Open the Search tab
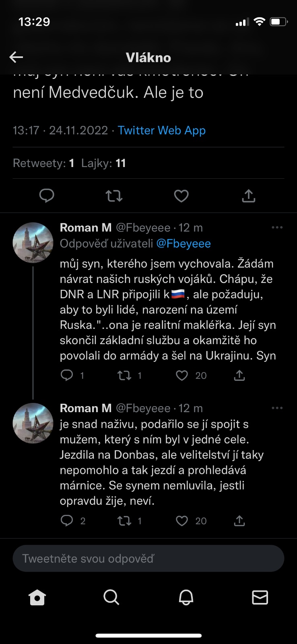This screenshot has width=297, height=644. point(111,597)
